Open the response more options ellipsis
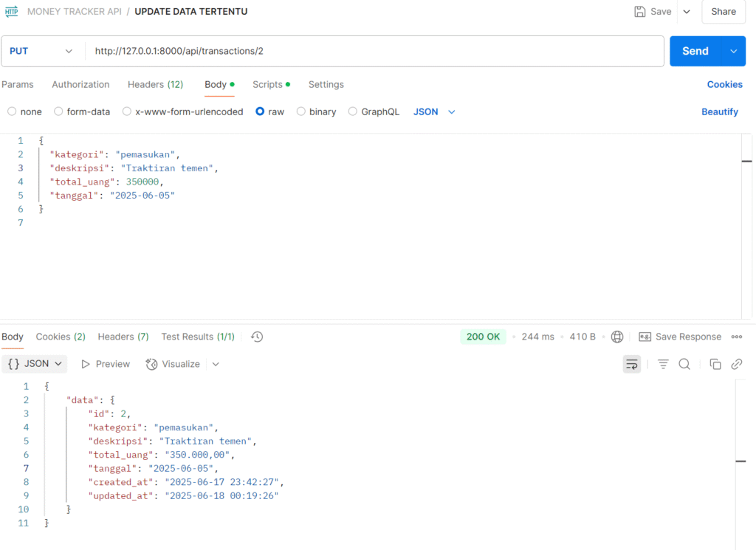The image size is (756, 550). (x=736, y=337)
